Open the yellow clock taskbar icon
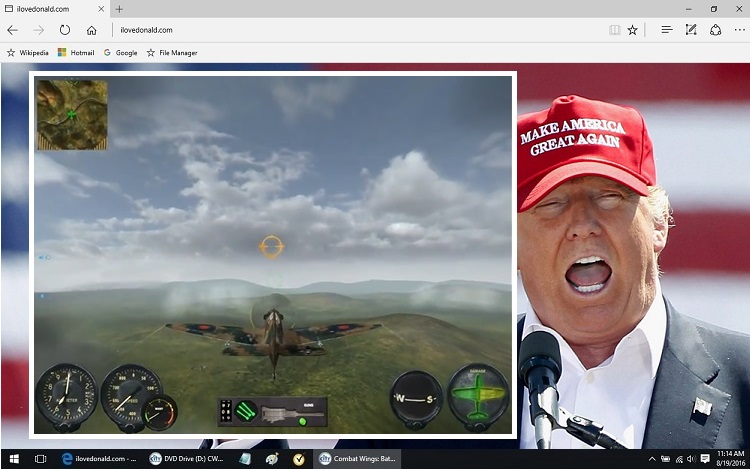Viewport: 750px width, 470px height. tap(299, 459)
